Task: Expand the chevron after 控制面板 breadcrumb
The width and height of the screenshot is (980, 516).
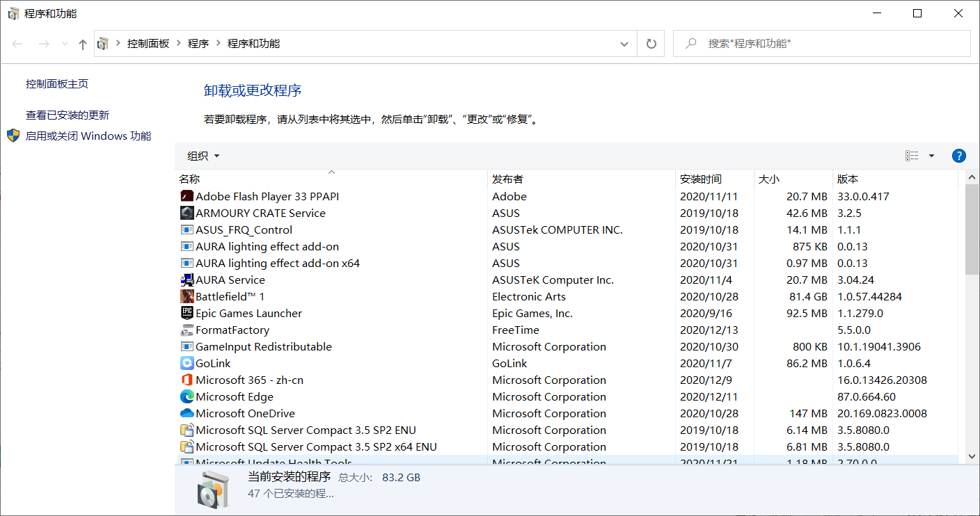Action: (179, 44)
